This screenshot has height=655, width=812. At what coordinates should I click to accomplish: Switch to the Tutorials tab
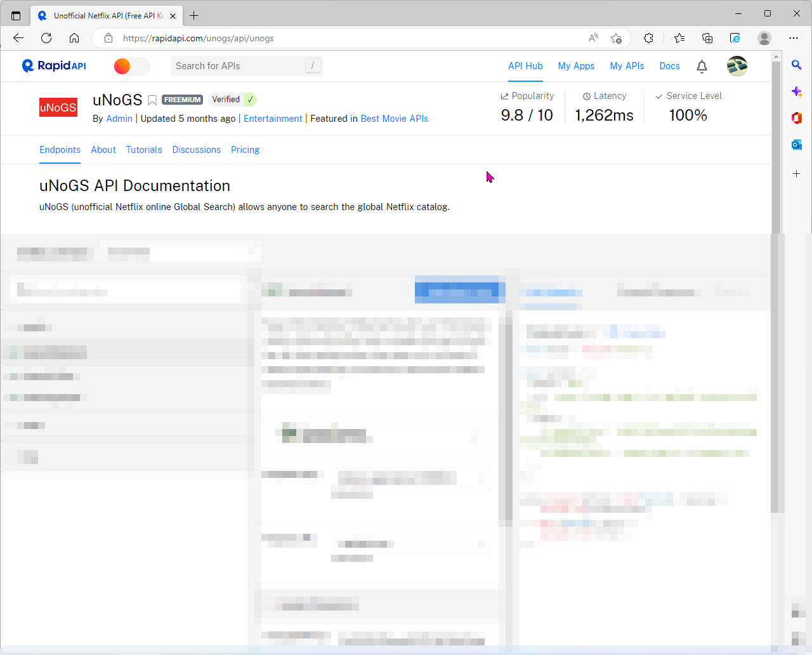point(144,150)
